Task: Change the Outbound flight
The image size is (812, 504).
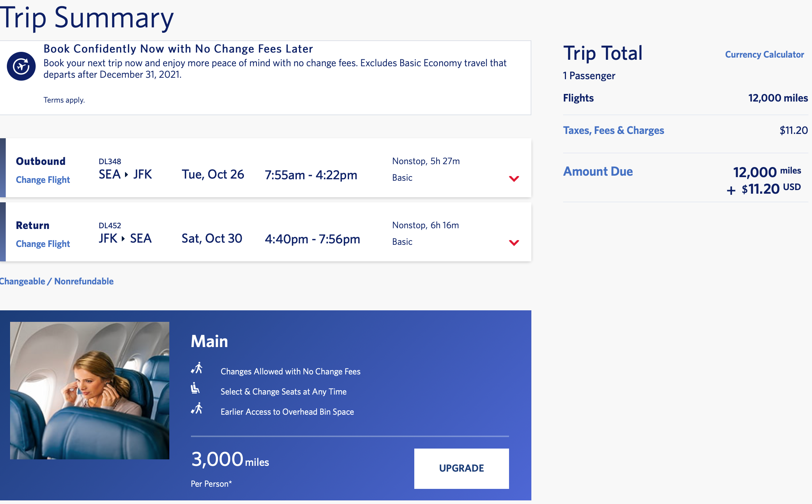Action: (x=43, y=180)
